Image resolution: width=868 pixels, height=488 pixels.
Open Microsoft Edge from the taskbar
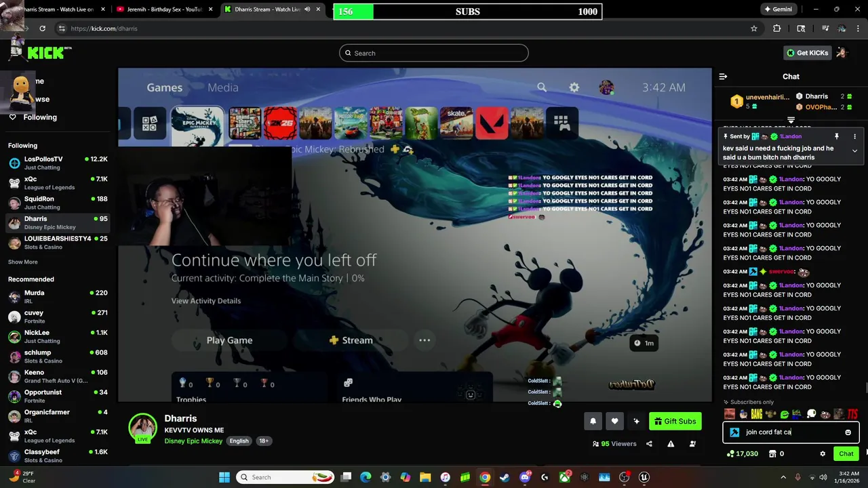coord(366,477)
